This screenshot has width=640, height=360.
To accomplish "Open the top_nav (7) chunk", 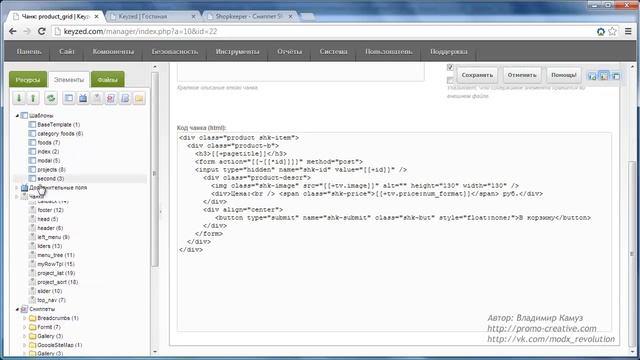I will [51, 300].
